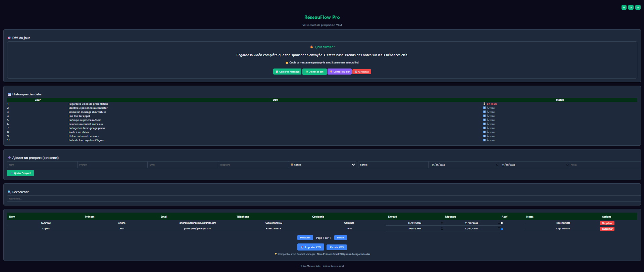
Task: Uncheck the Actif checkbox for Dupont
Action: (502, 229)
